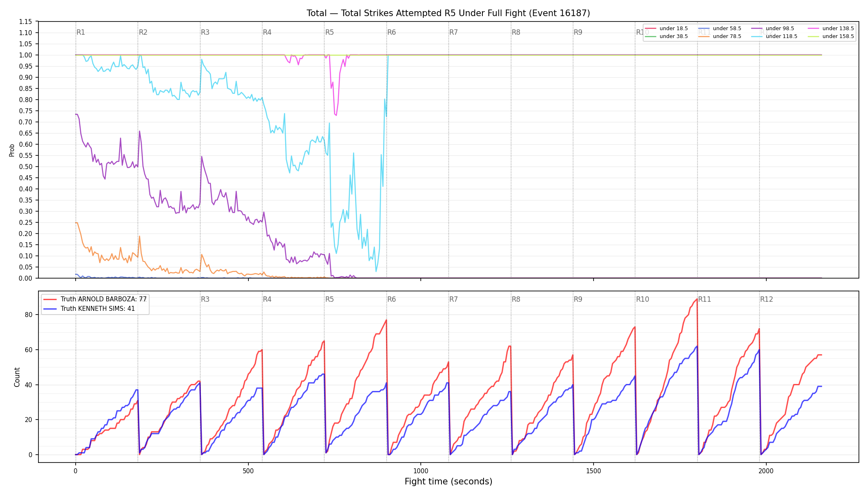Viewport: 868px width, 496px height.
Task: Click the R11 round marker in count chart
Action: pyautogui.click(x=705, y=299)
